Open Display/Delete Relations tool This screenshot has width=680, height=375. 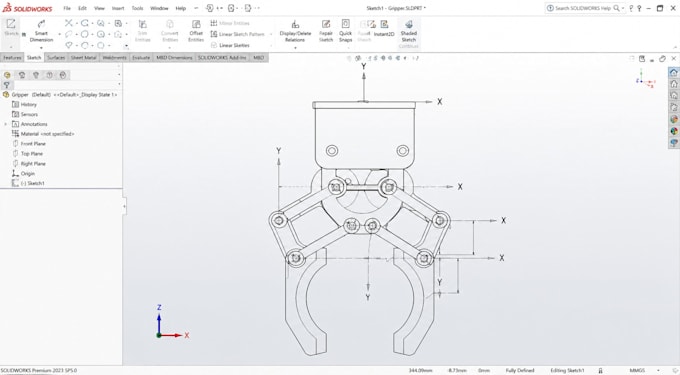click(295, 31)
